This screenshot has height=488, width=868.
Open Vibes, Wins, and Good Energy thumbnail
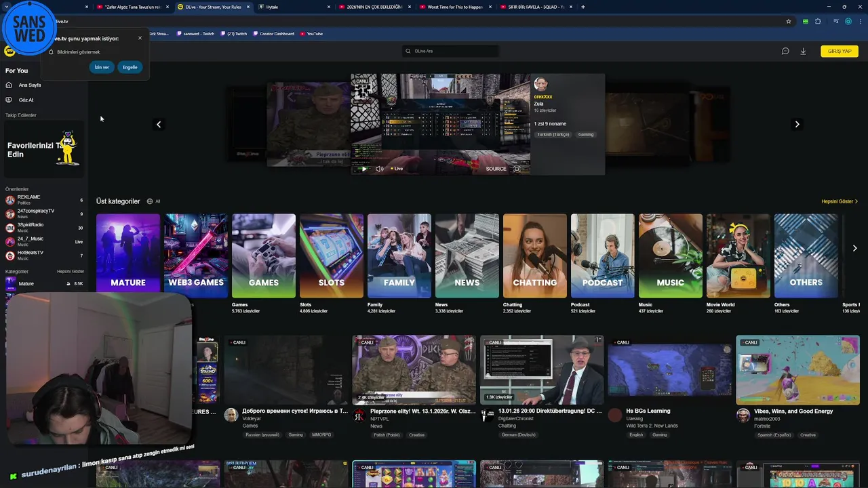[x=797, y=369]
